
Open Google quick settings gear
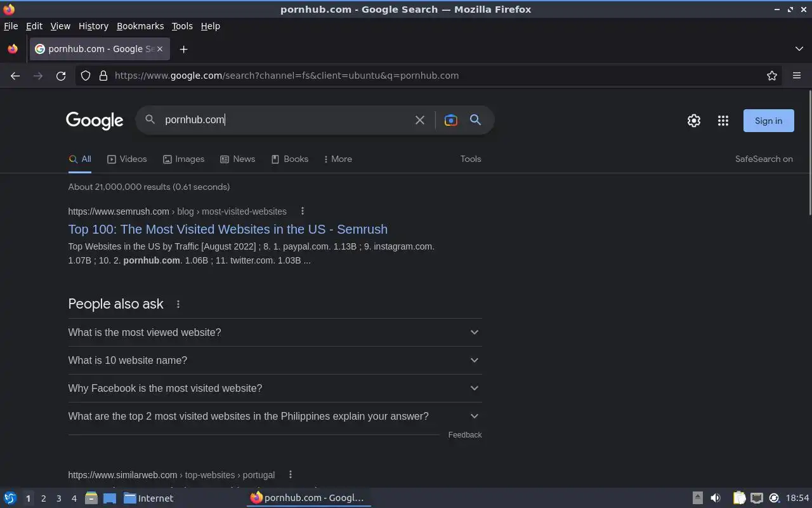[x=694, y=121]
